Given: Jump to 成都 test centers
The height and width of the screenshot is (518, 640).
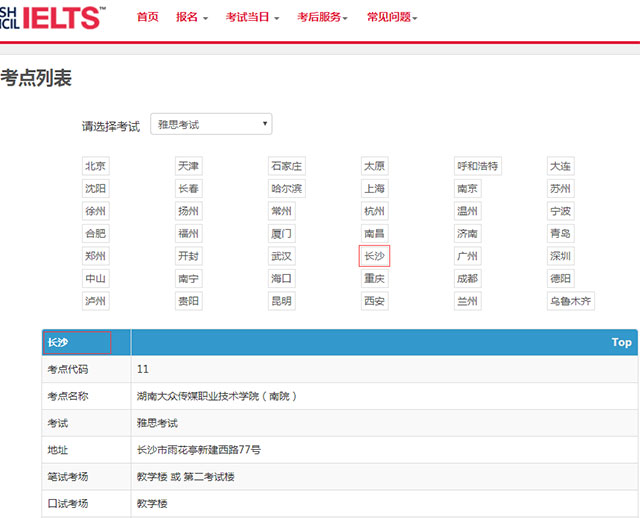Looking at the screenshot, I should tap(467, 278).
